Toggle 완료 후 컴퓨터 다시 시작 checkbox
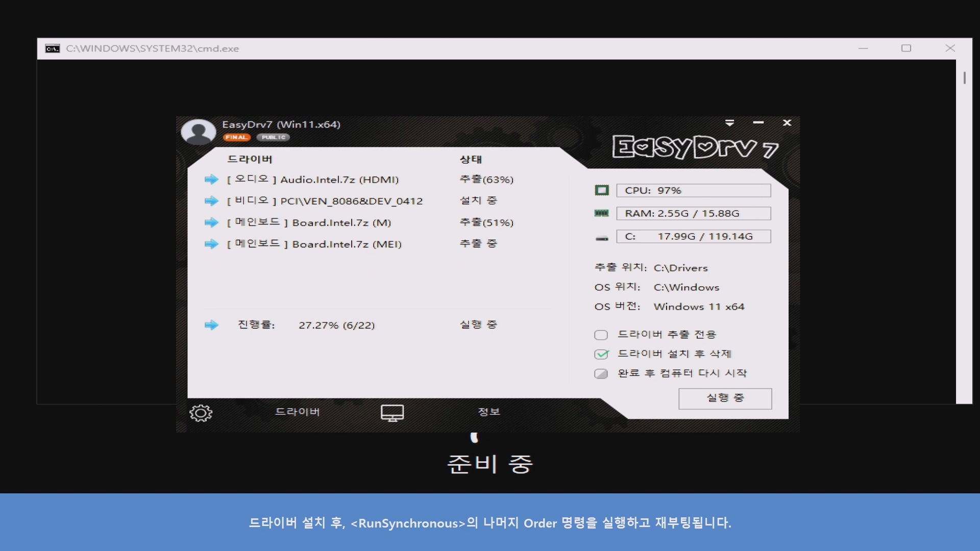980x551 pixels. coord(601,373)
